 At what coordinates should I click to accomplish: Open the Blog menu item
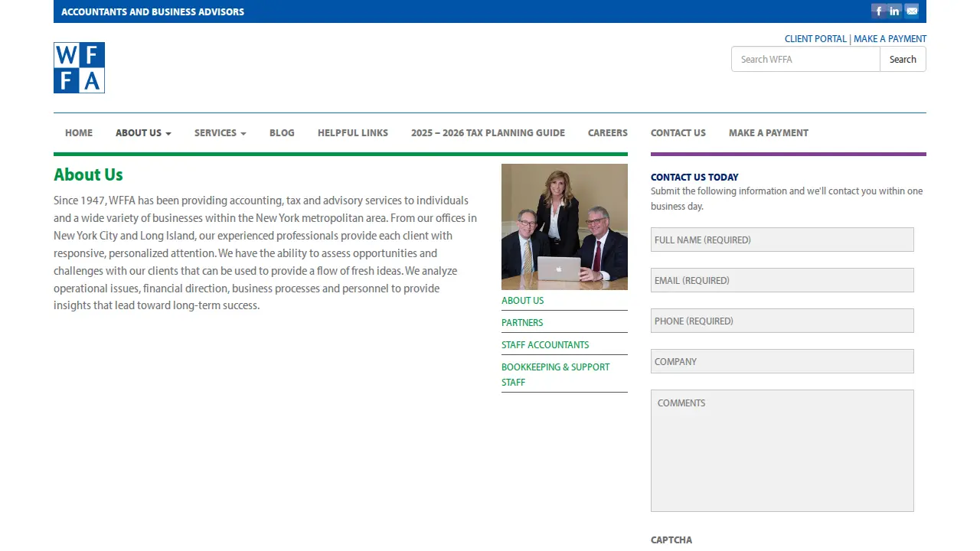tap(282, 133)
